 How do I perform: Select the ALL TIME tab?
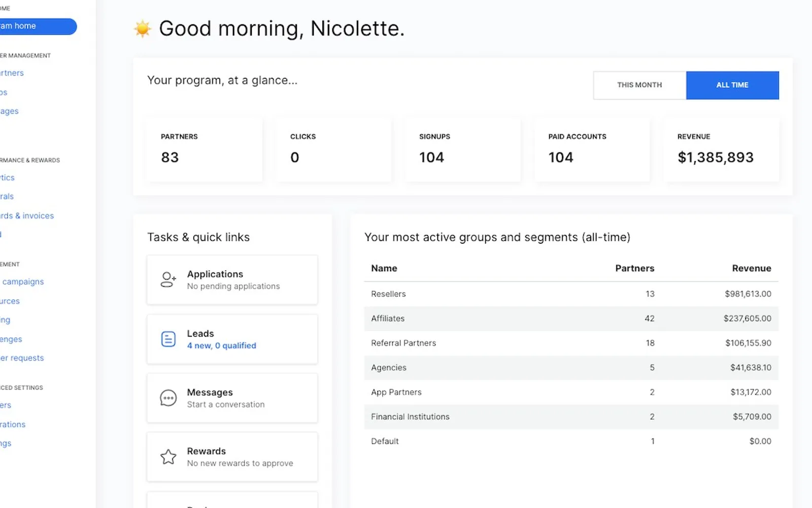[732, 85]
